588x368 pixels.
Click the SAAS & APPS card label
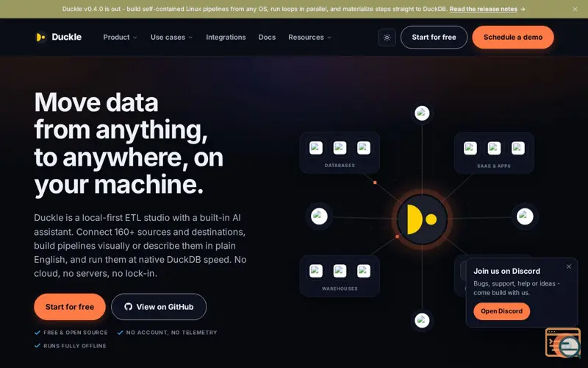coord(494,166)
